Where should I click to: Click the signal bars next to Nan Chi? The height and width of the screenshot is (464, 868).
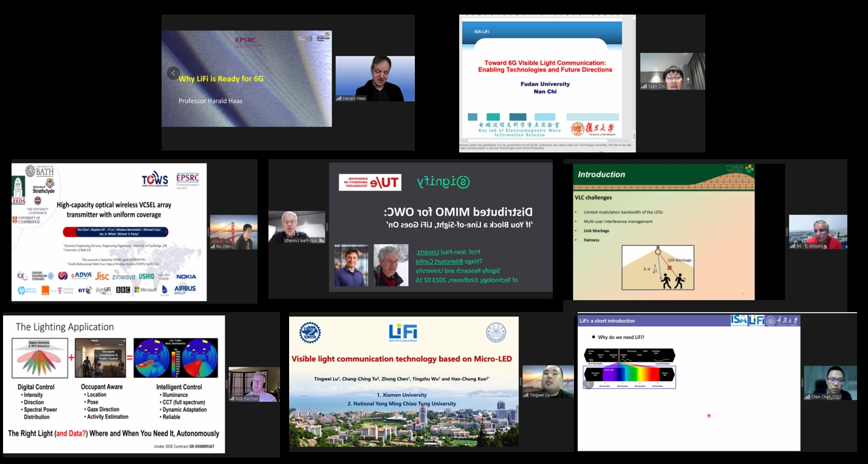644,87
